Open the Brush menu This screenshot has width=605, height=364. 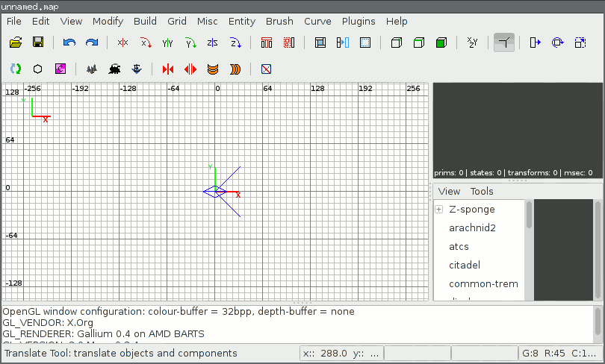pos(279,22)
